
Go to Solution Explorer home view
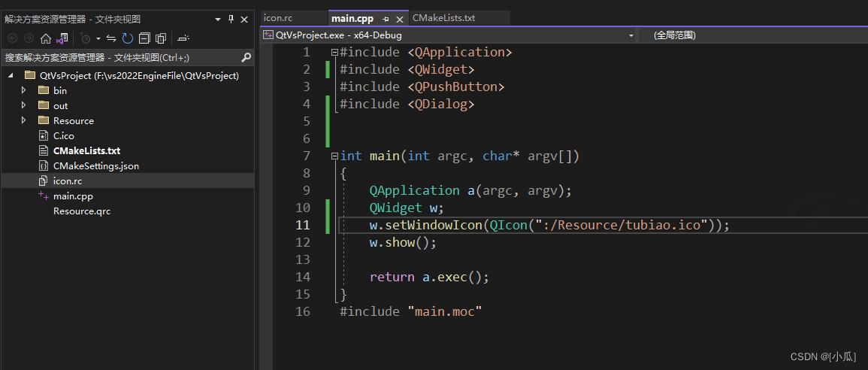pyautogui.click(x=46, y=38)
